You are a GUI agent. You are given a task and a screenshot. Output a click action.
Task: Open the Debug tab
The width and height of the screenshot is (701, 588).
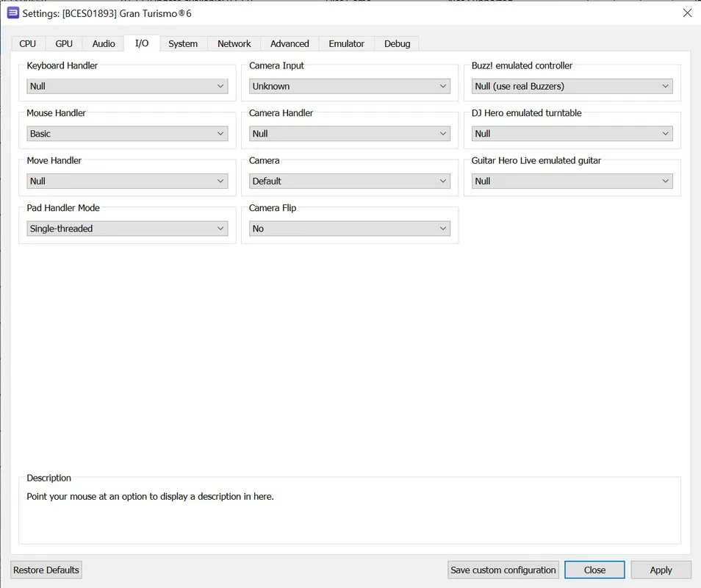[x=397, y=44]
